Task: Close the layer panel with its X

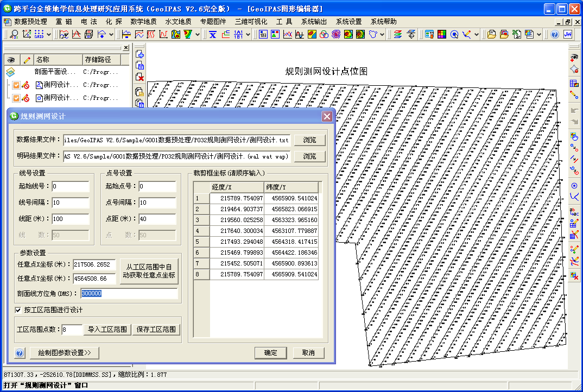Action: coord(126,48)
